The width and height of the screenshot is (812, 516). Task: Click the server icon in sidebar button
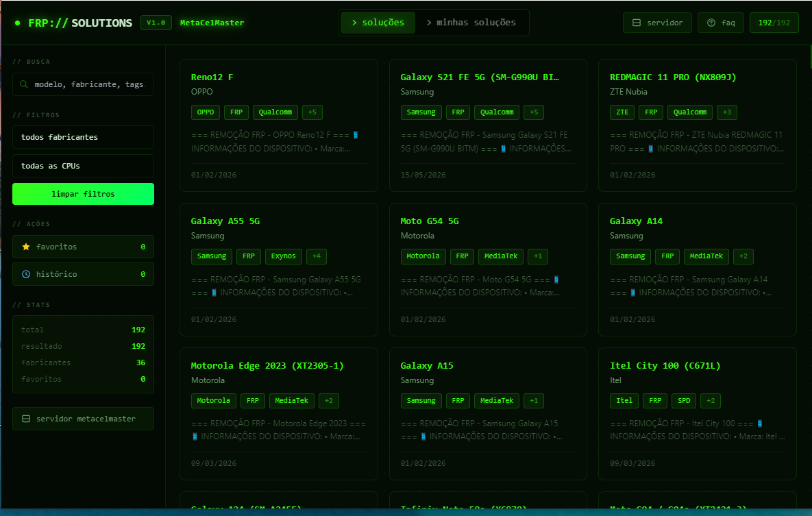point(26,419)
